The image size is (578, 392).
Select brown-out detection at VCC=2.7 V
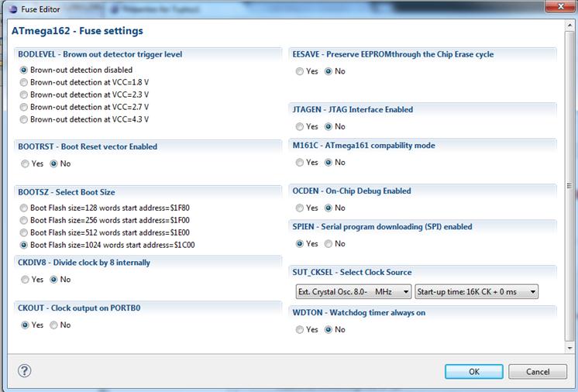coord(24,107)
